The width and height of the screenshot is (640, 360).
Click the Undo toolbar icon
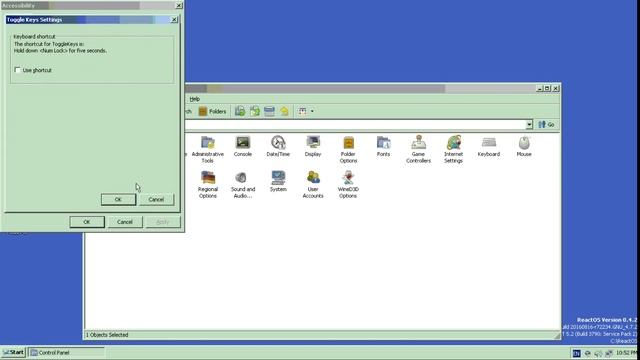[x=284, y=111]
